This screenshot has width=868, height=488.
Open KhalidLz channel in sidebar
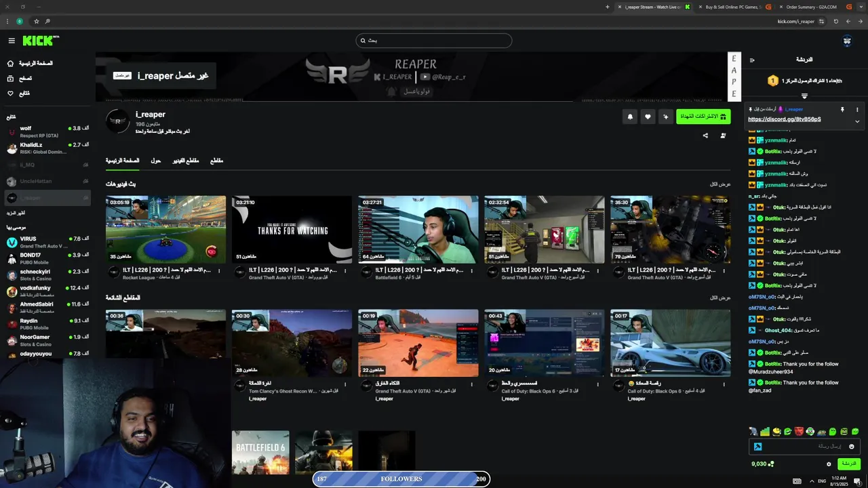pos(47,148)
